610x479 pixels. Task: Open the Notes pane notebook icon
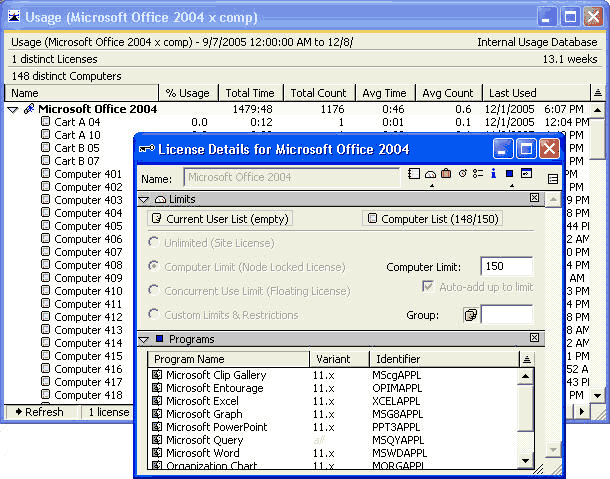pyautogui.click(x=414, y=174)
